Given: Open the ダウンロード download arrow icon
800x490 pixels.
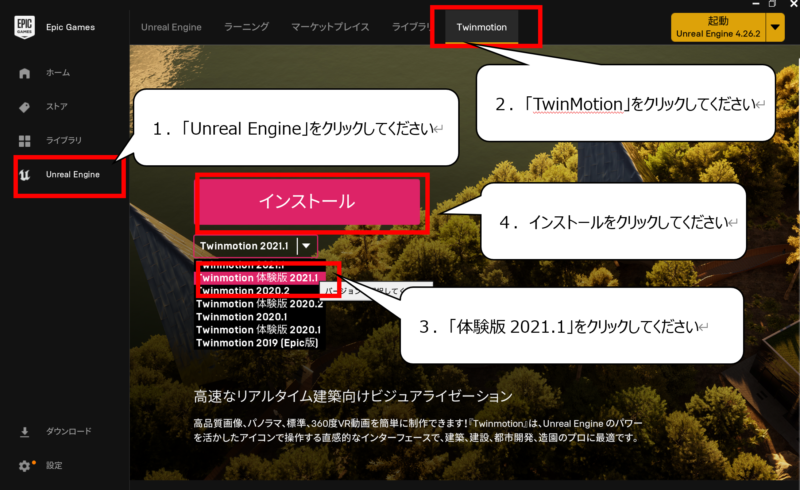Looking at the screenshot, I should click(24, 432).
